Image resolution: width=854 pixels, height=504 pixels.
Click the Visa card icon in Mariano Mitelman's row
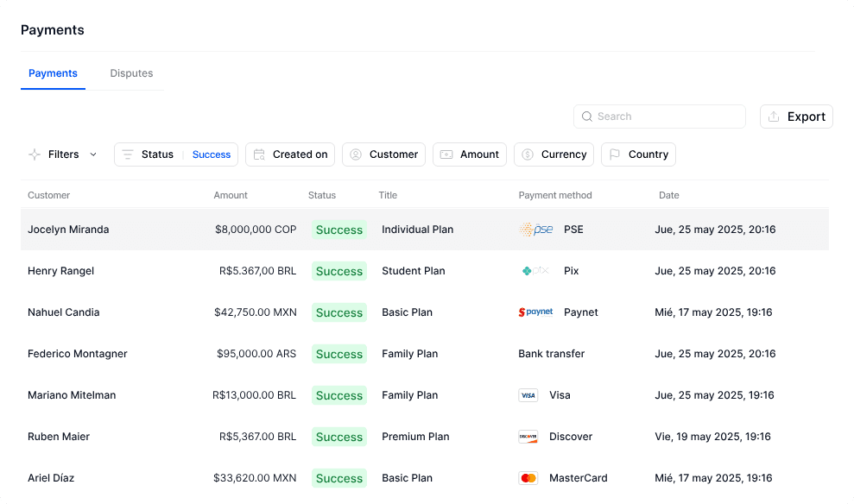(528, 395)
